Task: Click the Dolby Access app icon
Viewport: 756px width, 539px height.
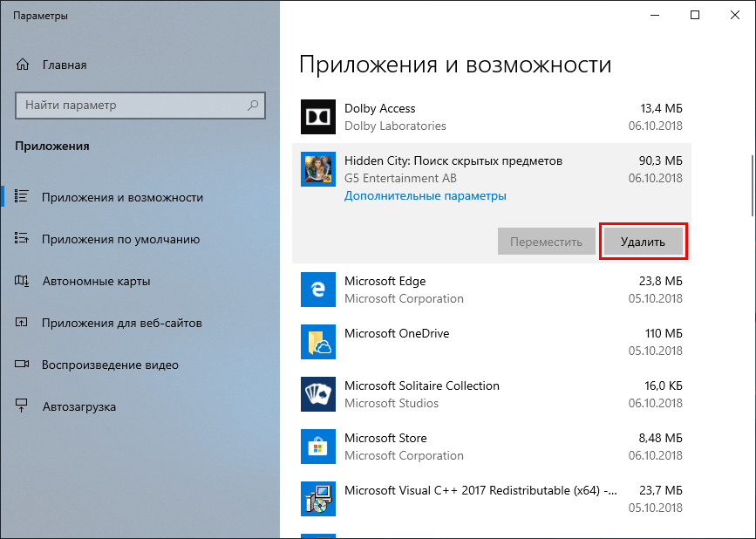Action: (318, 117)
